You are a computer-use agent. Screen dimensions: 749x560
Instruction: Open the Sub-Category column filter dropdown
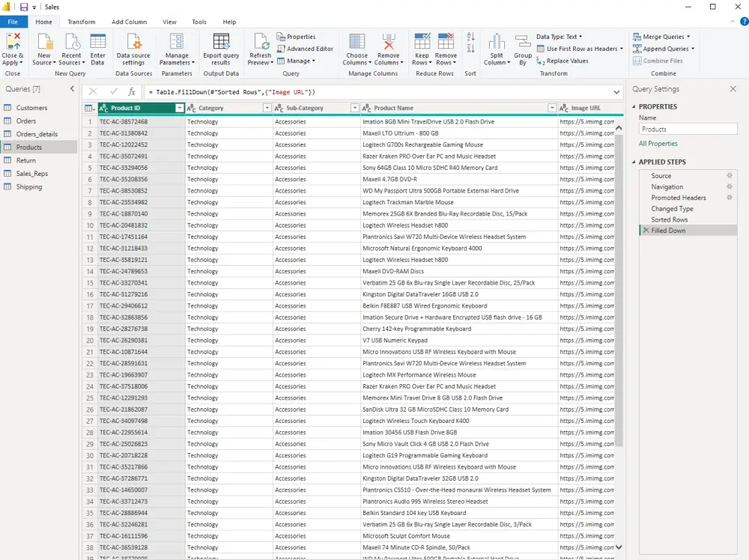pos(355,109)
